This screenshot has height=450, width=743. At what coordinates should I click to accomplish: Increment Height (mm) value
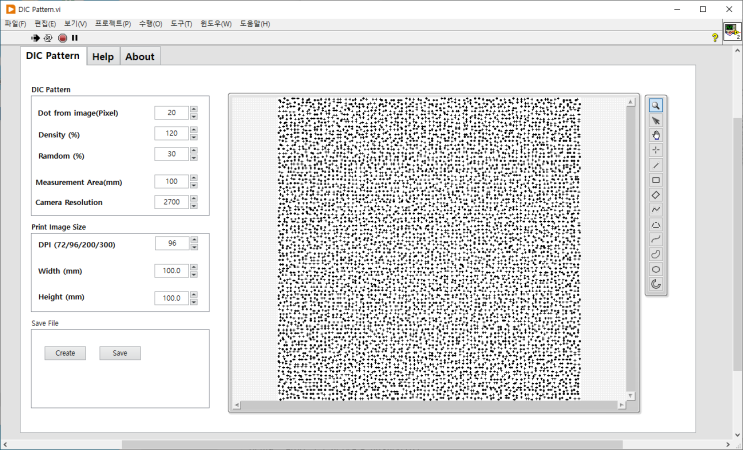[x=194, y=295]
